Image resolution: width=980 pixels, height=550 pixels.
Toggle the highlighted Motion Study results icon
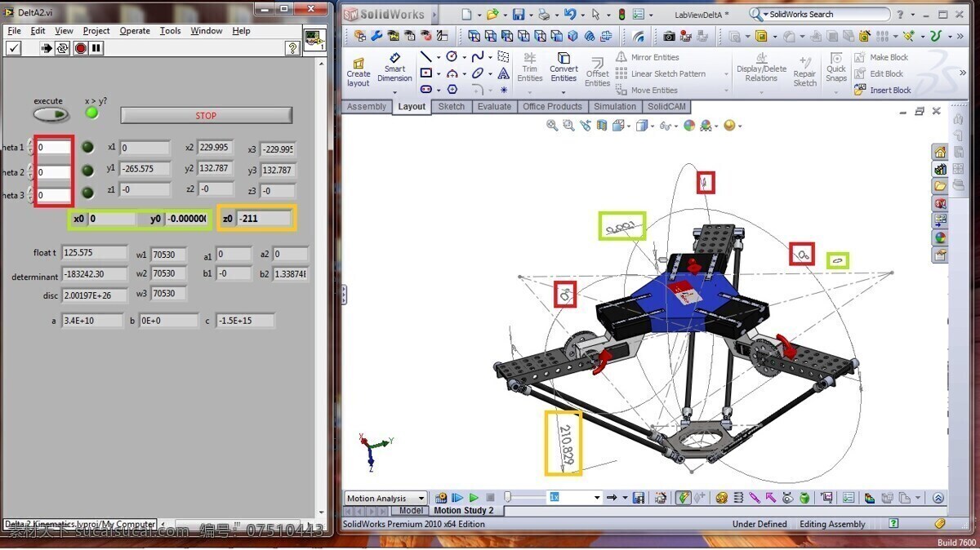tap(684, 498)
